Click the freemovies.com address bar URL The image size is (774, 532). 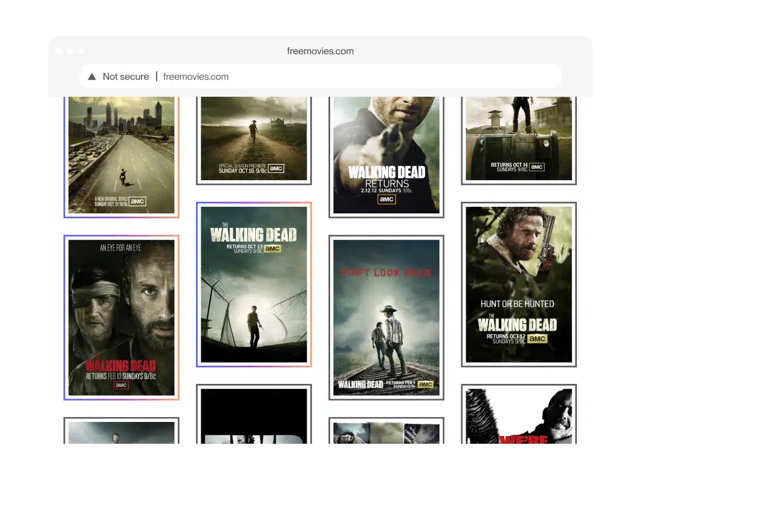(196, 77)
